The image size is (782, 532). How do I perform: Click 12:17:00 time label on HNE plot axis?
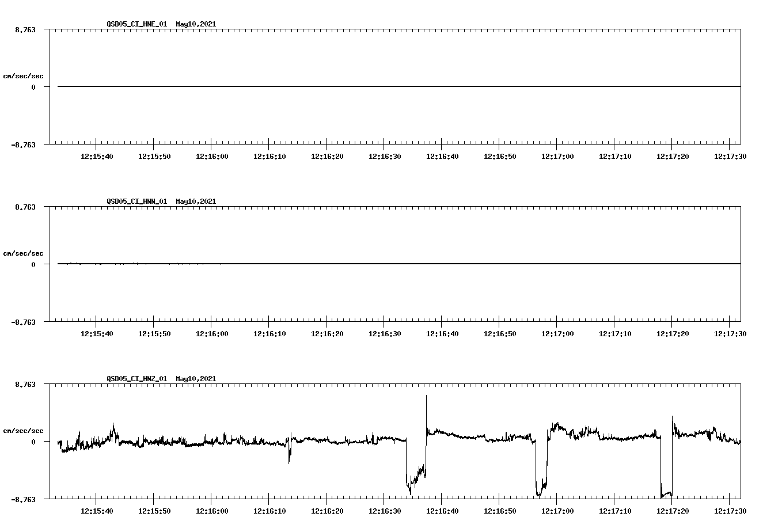(557, 156)
